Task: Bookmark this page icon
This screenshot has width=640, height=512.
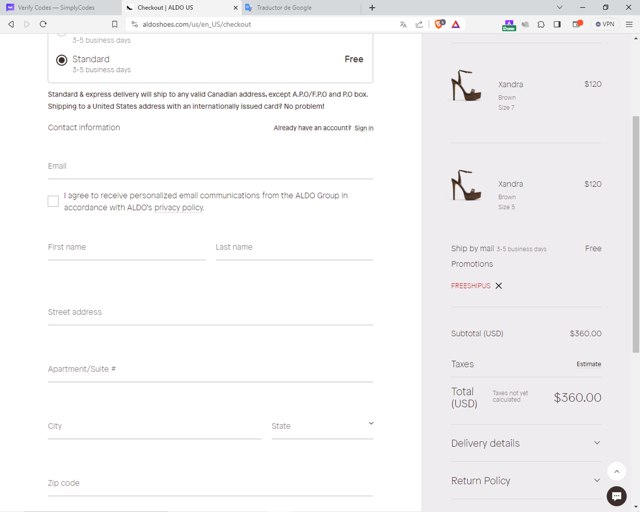Action: coord(115,24)
